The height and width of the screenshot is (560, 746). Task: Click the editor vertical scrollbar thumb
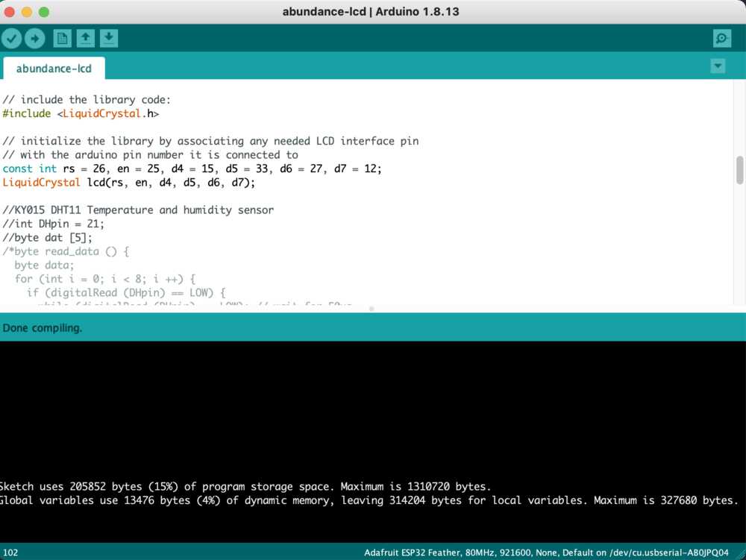(x=739, y=170)
